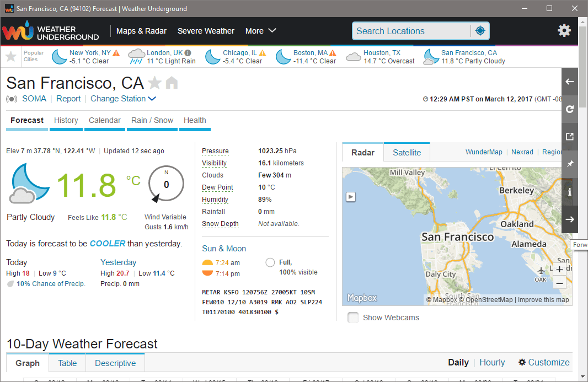Click the station broadcast signal icon
This screenshot has width=588, height=382.
click(12, 99)
